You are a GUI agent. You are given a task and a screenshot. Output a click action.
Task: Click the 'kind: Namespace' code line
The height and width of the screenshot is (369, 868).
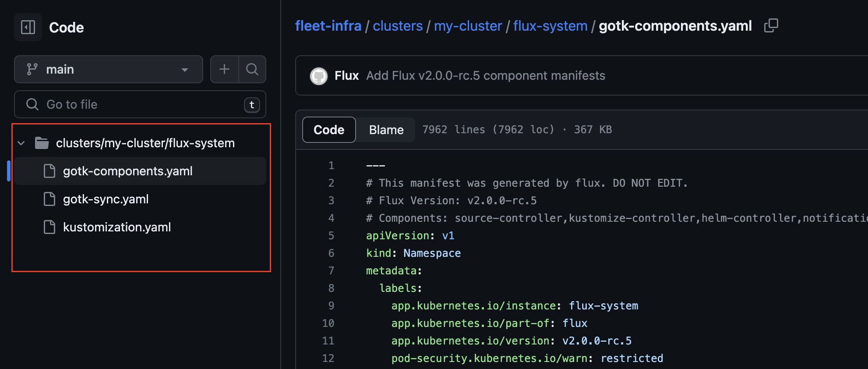[413, 253]
